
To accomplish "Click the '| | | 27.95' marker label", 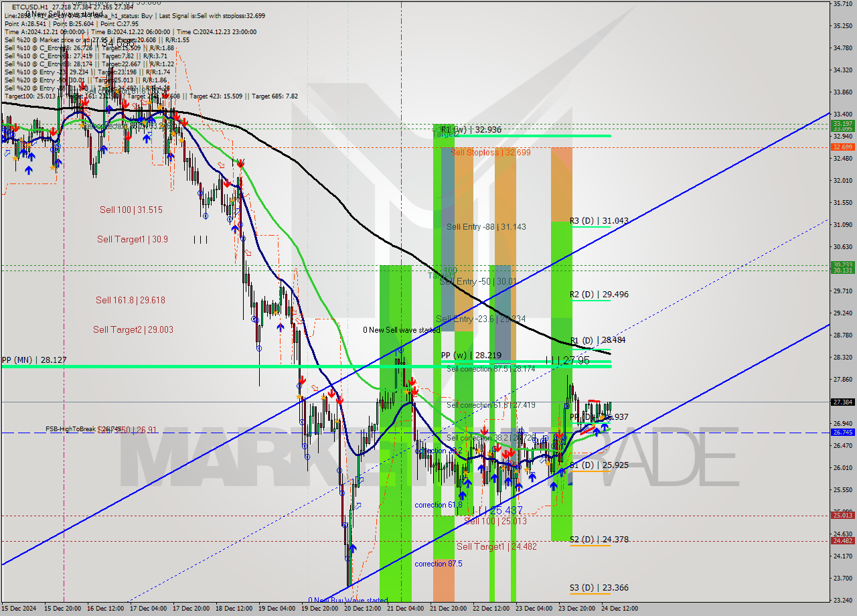I will tap(568, 360).
